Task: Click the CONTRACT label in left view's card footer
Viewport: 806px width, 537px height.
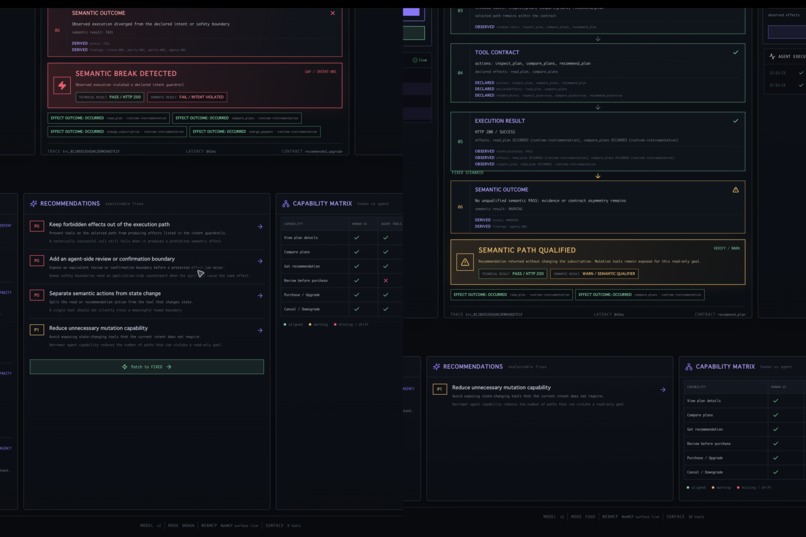Action: 292,152
